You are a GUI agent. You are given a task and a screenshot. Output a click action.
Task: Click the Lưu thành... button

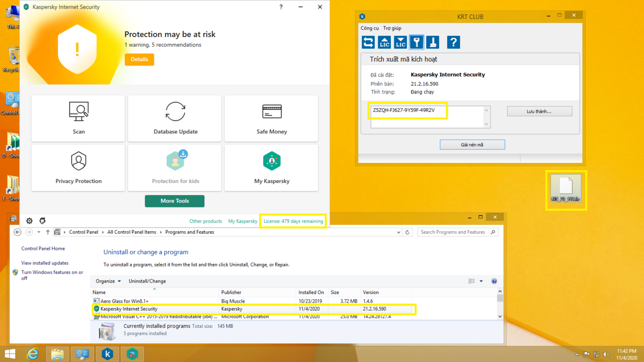tap(539, 112)
